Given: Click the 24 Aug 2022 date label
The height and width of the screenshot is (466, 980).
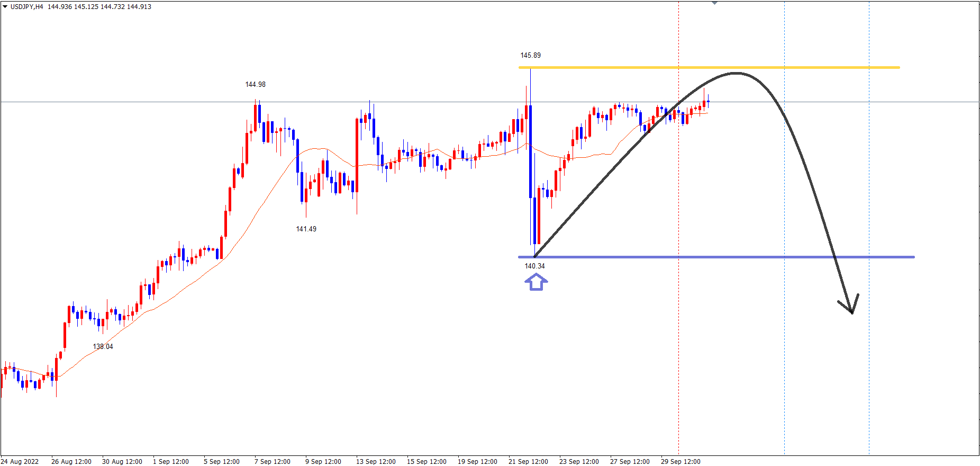Looking at the screenshot, I should point(20,461).
